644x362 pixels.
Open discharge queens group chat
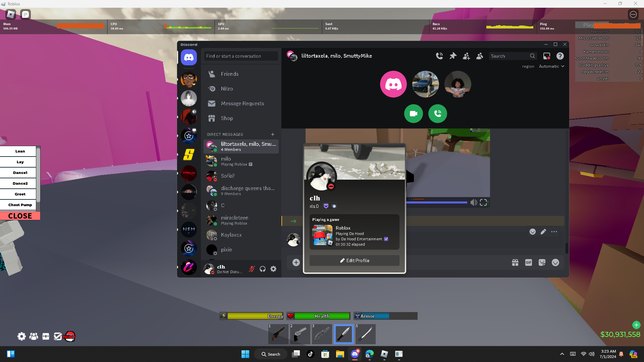[x=241, y=191]
